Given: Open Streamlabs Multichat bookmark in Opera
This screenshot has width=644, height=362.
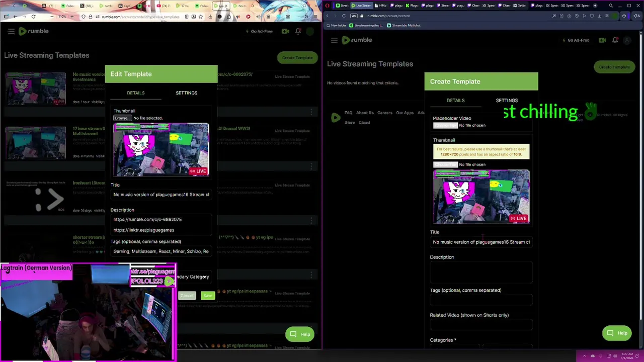Looking at the screenshot, I should pyautogui.click(x=404, y=25).
